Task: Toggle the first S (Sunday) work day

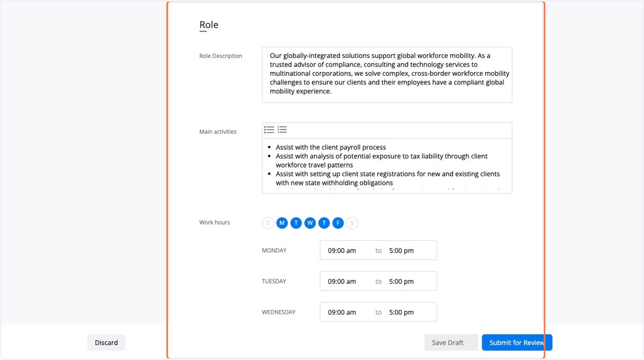Action: click(268, 223)
